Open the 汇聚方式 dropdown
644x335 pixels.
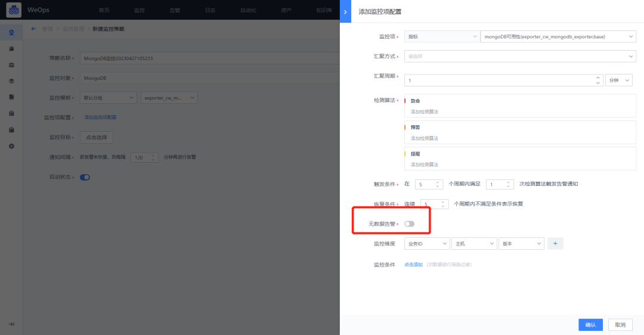click(x=520, y=56)
